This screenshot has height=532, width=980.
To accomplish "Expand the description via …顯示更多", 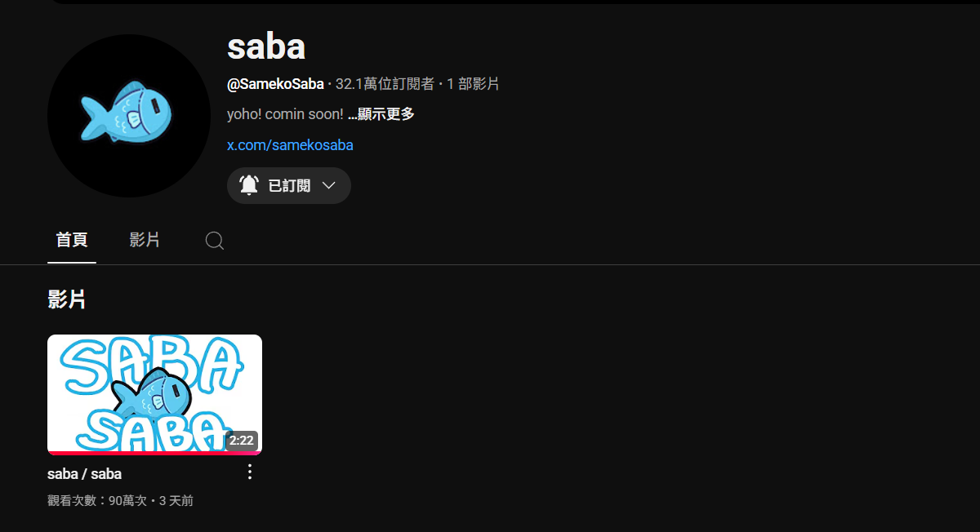I will 381,114.
